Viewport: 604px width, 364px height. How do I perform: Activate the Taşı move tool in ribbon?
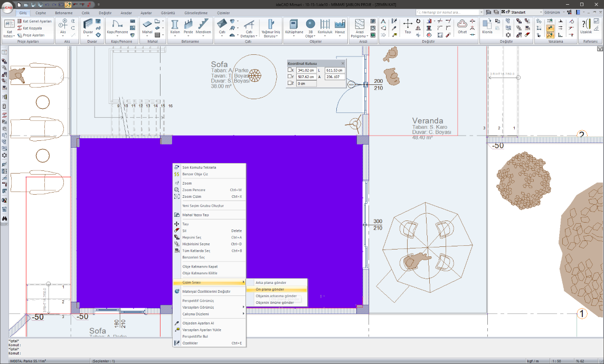coord(408,26)
